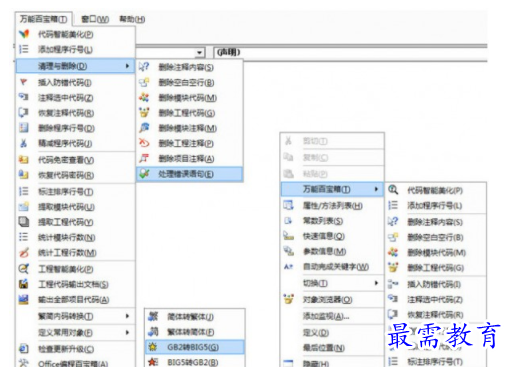Click the save icon beside 工程代码输出文档(S)
The height and width of the screenshot is (367, 509).
click(x=23, y=284)
